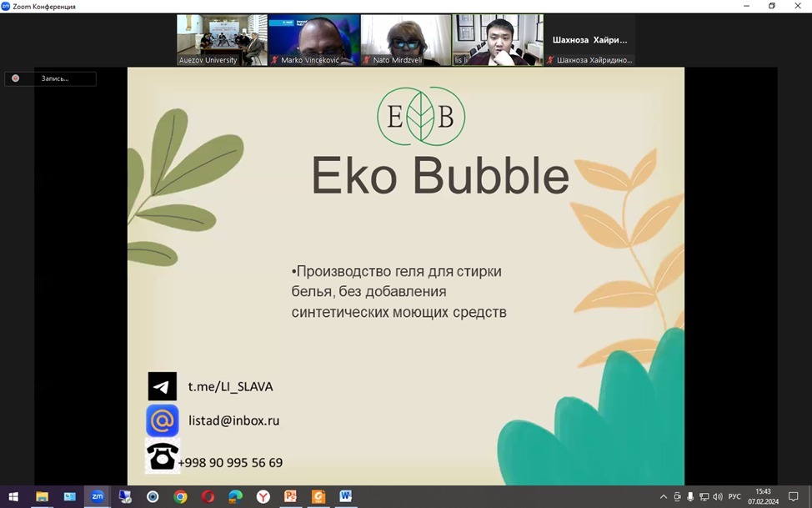Image resolution: width=812 pixels, height=508 pixels.
Task: Click the muted mic icon on Marko Vinceković
Action: click(275, 60)
